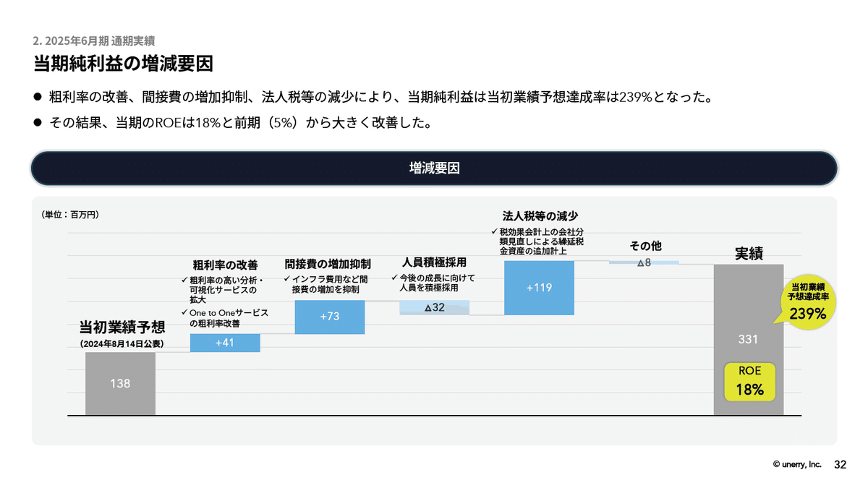Select the gray 331 実績 bar
This screenshot has height=488, width=868.
[x=749, y=338]
